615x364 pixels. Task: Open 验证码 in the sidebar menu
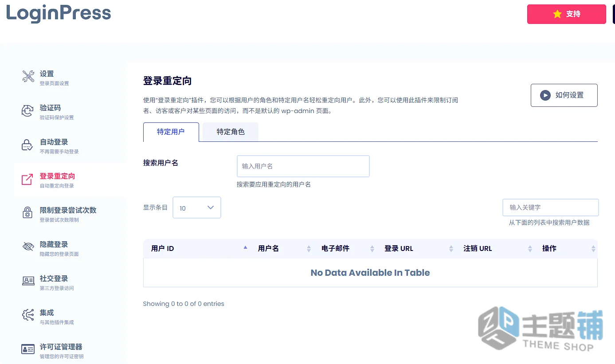point(70,111)
